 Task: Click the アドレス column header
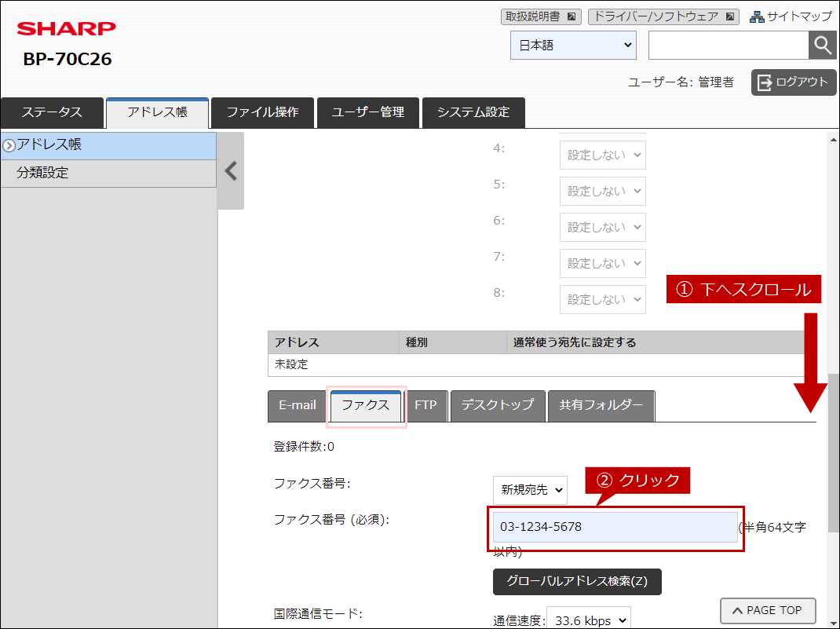click(333, 342)
